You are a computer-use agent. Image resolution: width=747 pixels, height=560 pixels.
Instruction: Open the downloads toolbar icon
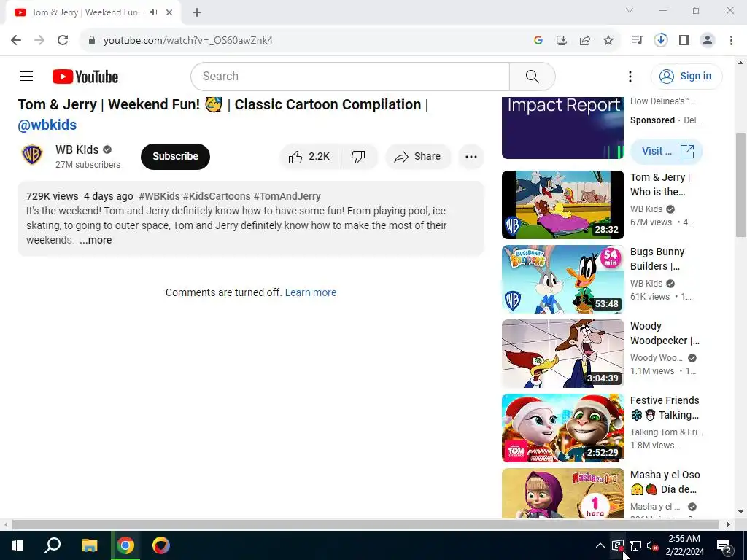(661, 40)
